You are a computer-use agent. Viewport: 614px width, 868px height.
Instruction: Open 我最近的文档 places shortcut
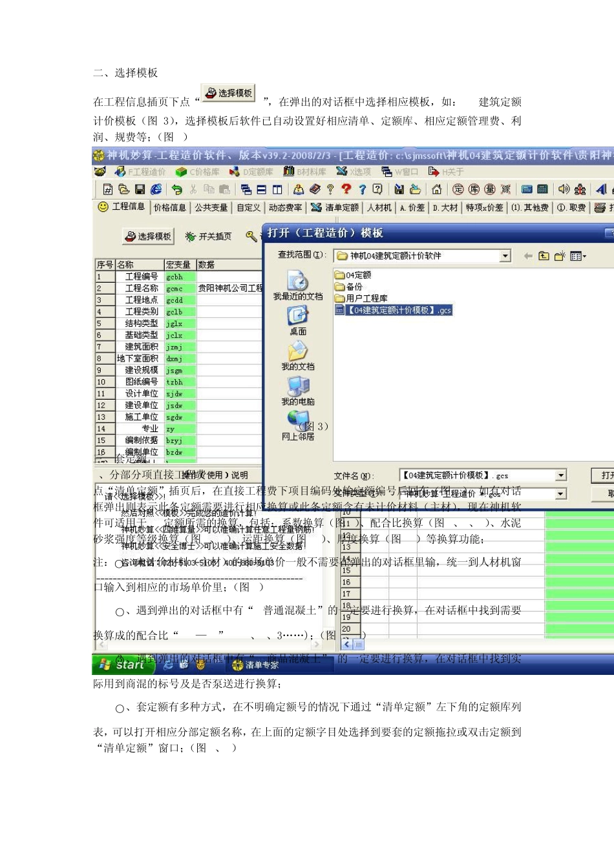click(x=298, y=286)
